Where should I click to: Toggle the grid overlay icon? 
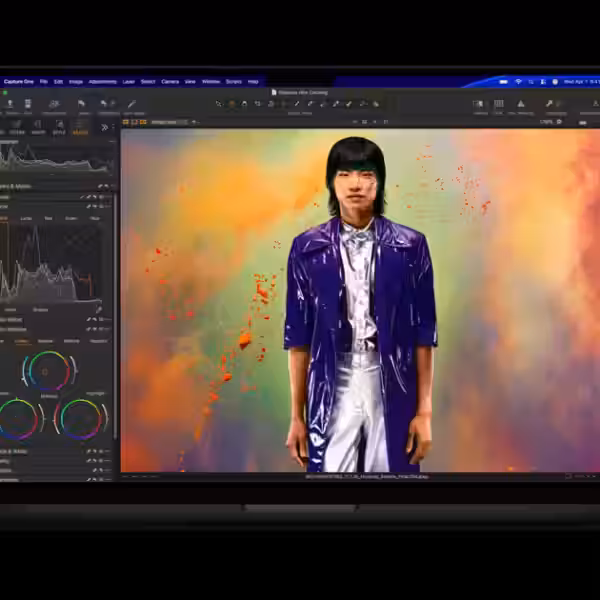click(x=498, y=103)
